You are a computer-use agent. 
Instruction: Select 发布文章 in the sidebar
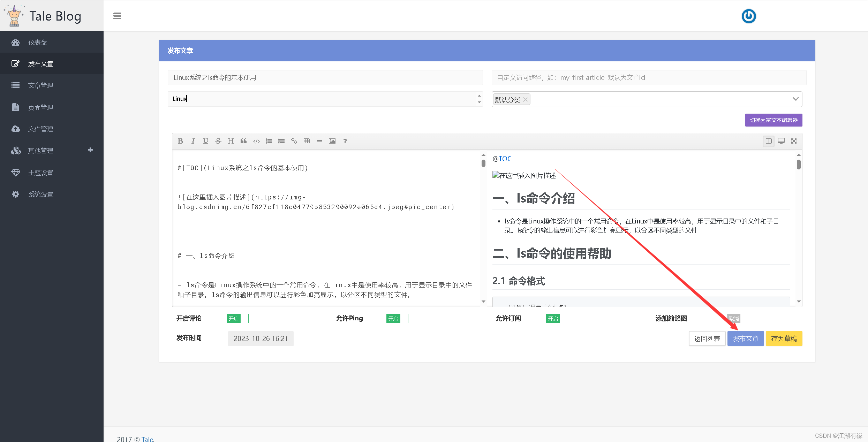pos(52,64)
